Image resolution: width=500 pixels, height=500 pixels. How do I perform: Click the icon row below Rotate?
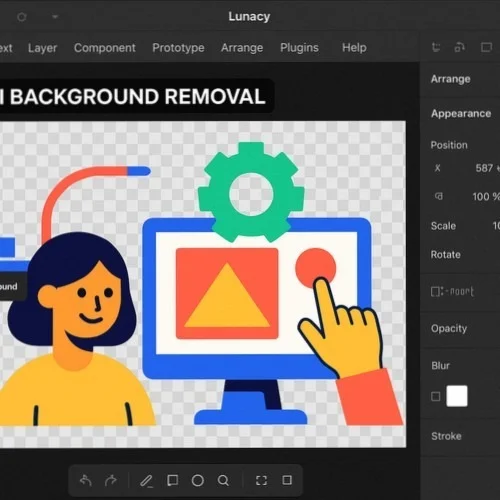452,292
